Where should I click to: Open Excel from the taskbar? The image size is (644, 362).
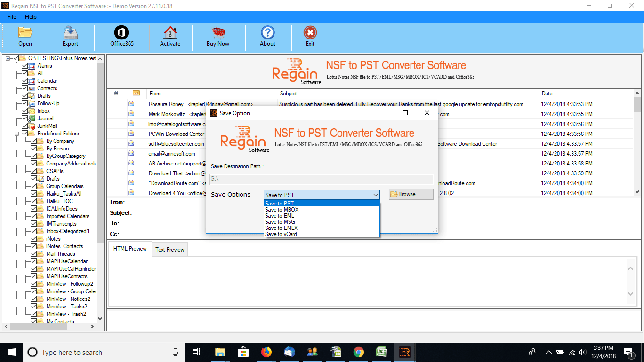(382, 352)
